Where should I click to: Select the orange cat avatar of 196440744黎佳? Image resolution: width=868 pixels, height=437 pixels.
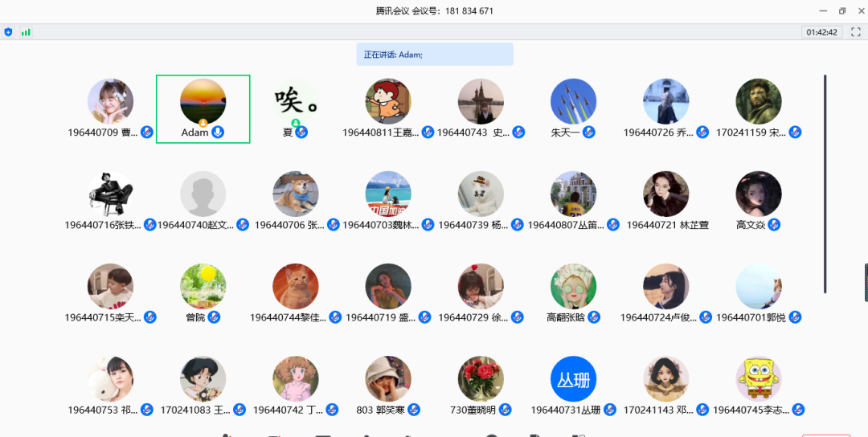296,287
